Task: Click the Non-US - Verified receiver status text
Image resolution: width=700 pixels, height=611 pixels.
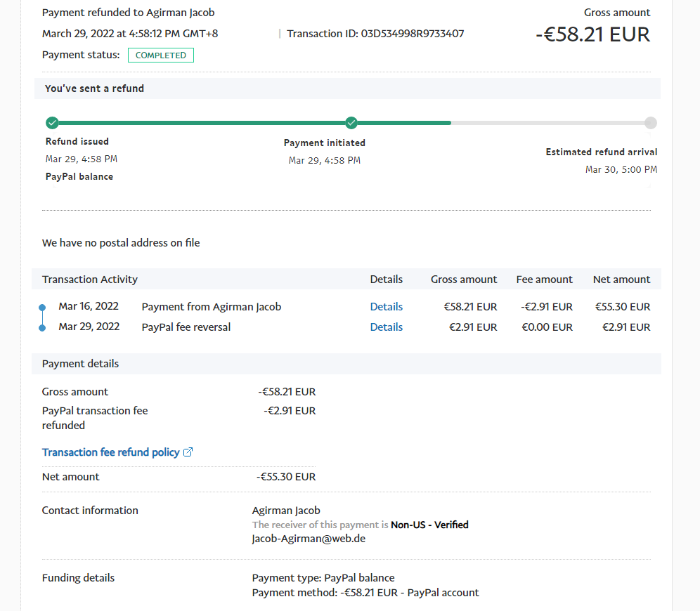Action: click(x=429, y=525)
